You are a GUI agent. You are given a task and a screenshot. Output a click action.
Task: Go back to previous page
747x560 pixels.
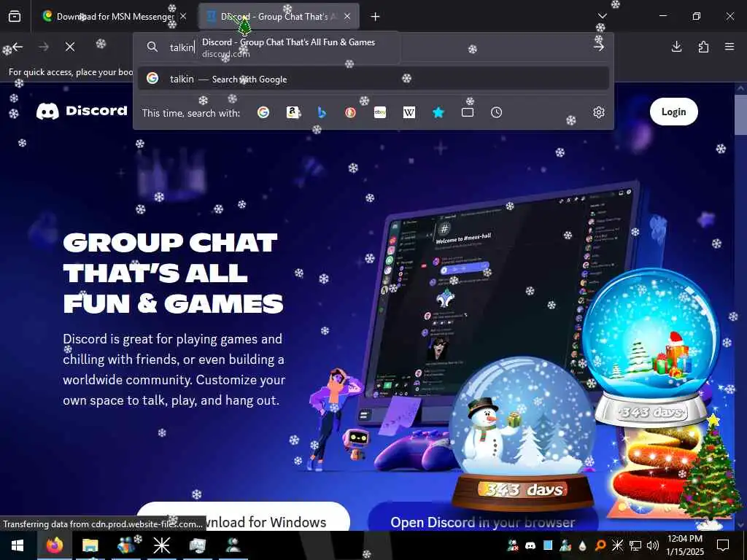pos(18,47)
